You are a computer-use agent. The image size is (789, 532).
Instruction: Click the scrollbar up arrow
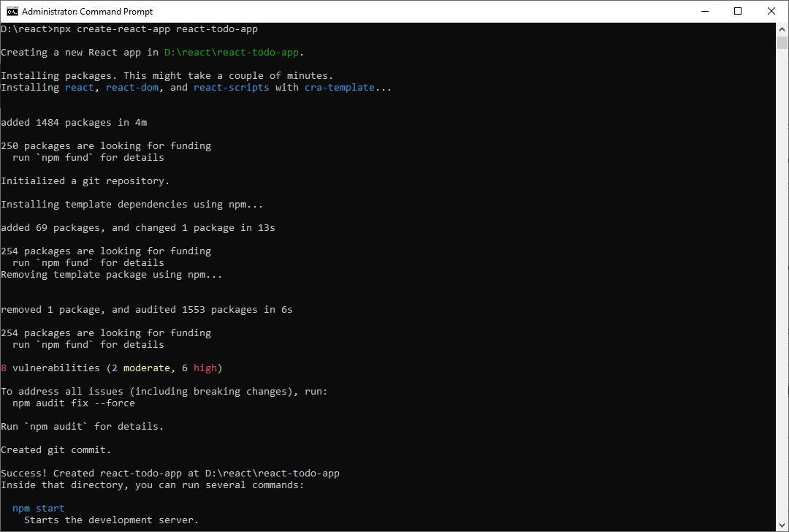click(782, 28)
